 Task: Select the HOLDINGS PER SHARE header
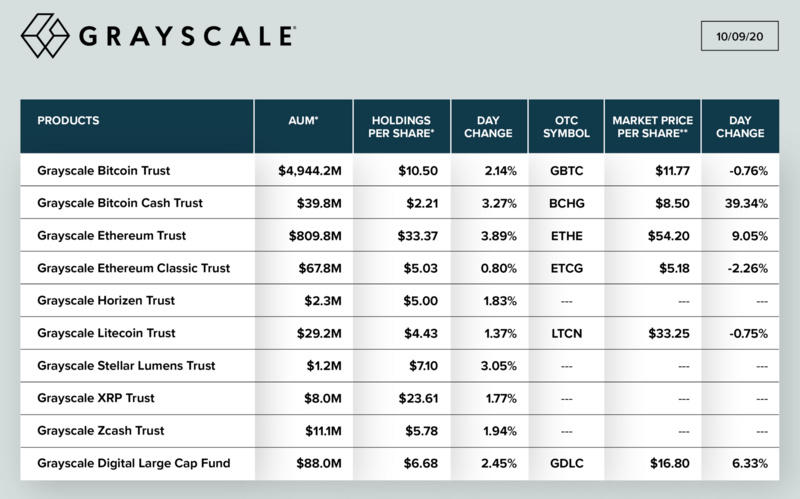point(400,126)
